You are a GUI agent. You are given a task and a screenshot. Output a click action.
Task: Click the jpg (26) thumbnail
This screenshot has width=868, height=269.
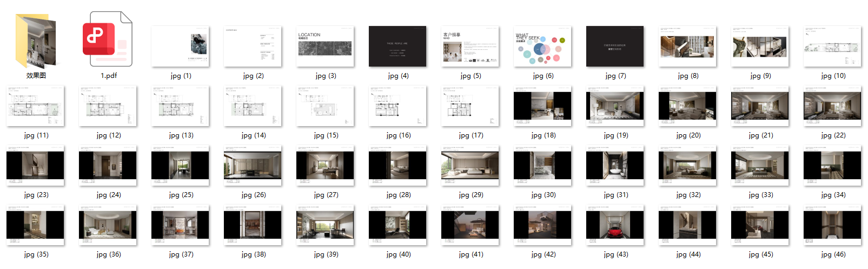click(x=253, y=166)
